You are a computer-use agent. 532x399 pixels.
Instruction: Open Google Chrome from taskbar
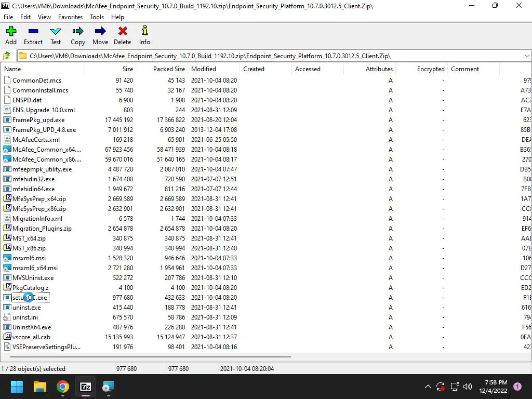coord(63,387)
